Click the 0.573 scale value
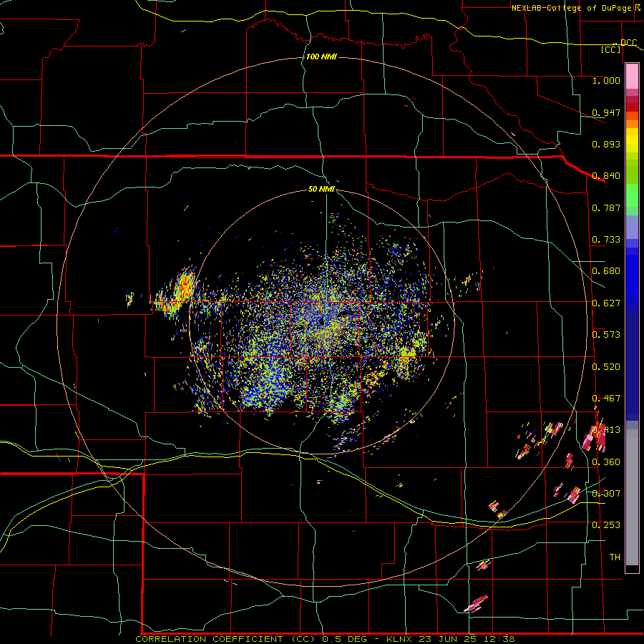This screenshot has height=644, width=644. click(x=606, y=335)
